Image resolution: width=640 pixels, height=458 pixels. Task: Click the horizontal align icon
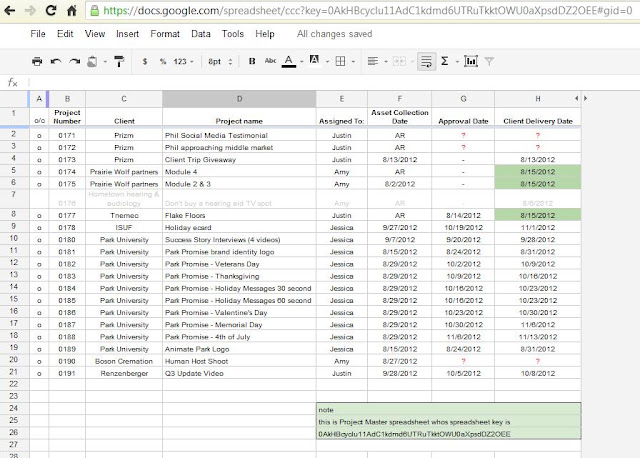(373, 61)
